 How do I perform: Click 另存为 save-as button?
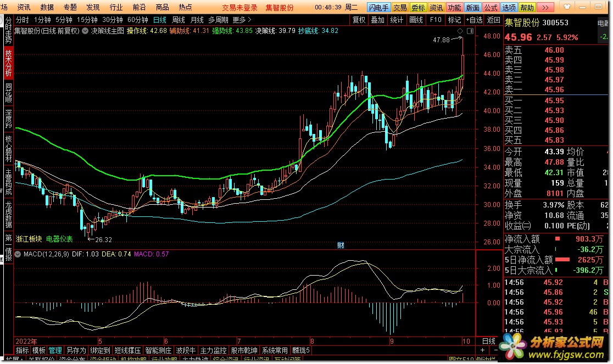[x=76, y=351]
